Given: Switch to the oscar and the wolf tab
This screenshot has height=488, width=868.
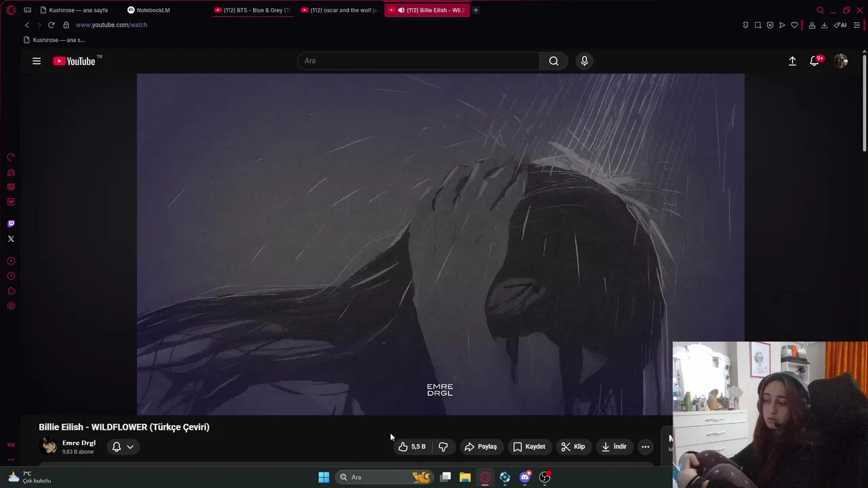Looking at the screenshot, I should 339,10.
